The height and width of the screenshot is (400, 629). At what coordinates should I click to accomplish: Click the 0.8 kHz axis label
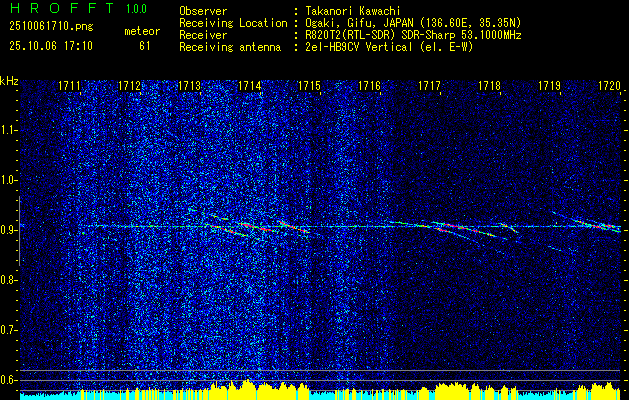[9, 280]
